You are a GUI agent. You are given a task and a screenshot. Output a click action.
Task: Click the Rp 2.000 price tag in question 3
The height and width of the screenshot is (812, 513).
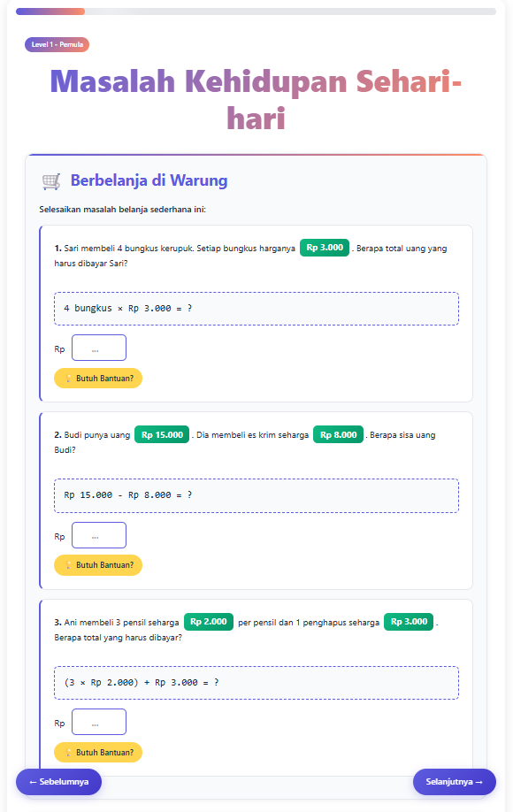point(209,622)
